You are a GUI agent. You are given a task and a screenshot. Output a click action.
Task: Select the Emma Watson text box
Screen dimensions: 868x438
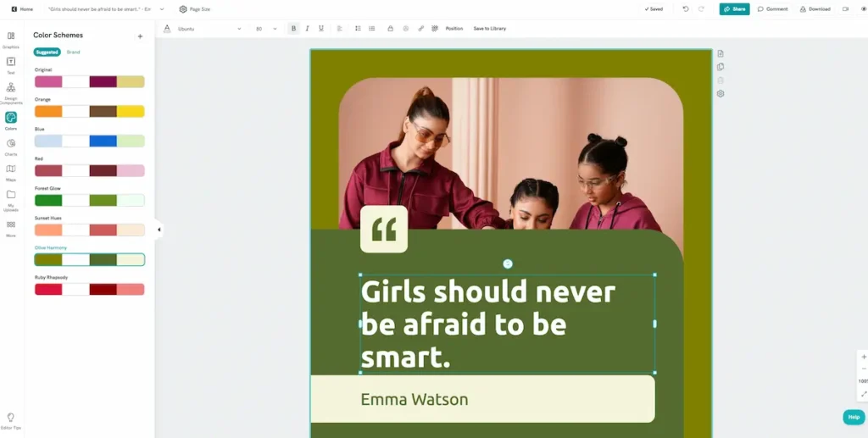[x=414, y=399]
